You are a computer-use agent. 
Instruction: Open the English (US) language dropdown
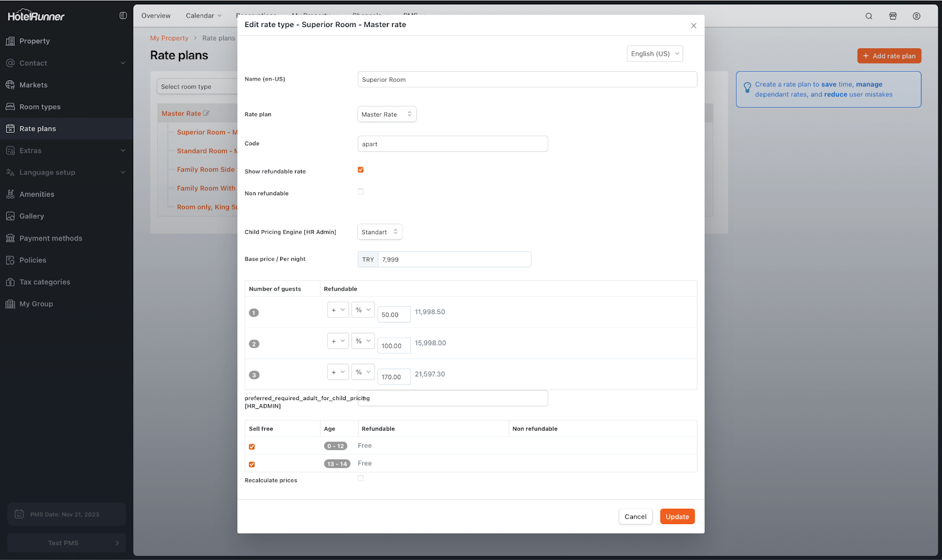pyautogui.click(x=655, y=54)
